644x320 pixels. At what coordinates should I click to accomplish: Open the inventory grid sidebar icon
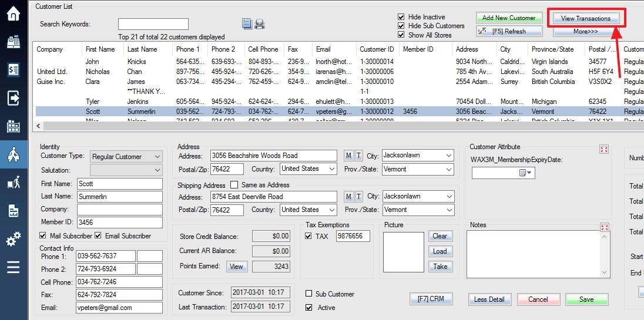coord(13,126)
